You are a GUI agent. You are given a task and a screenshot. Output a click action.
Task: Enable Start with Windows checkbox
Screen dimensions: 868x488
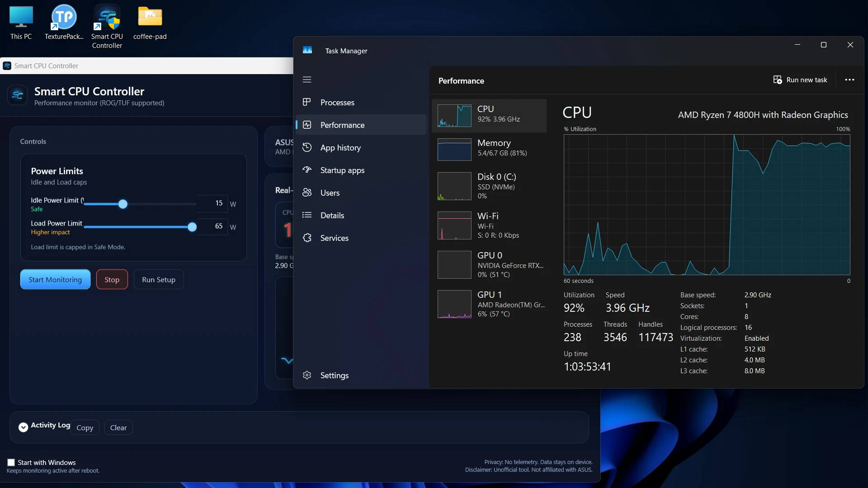[x=11, y=463]
